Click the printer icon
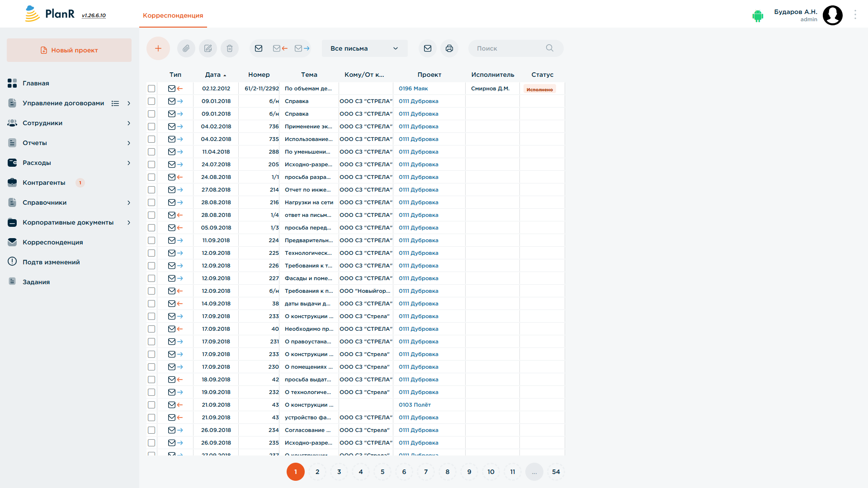 pos(449,48)
